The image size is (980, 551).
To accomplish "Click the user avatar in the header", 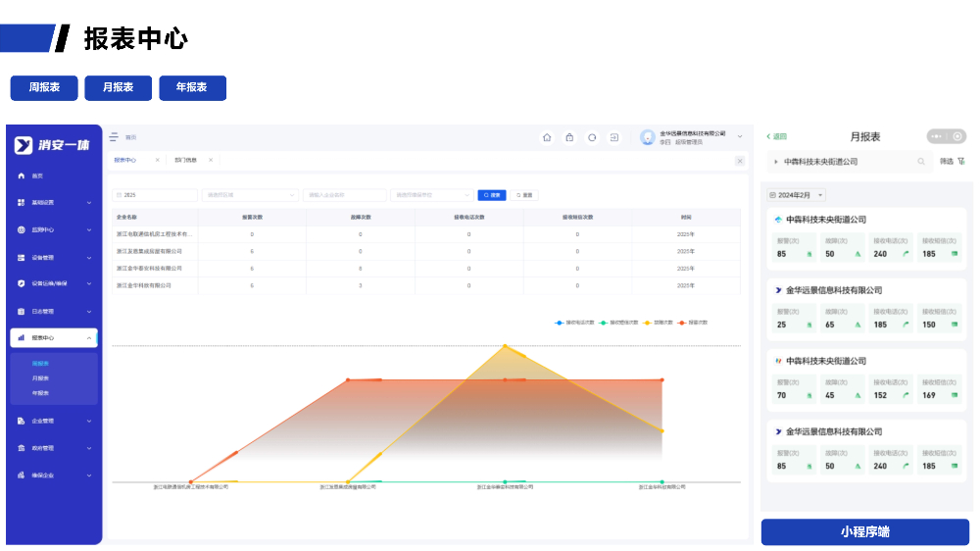I will [648, 137].
